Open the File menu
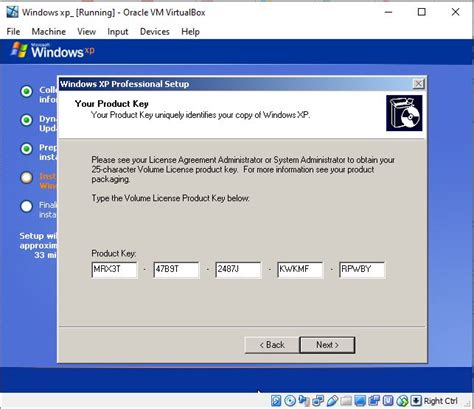Viewport: 474px width, 409px height. (13, 32)
